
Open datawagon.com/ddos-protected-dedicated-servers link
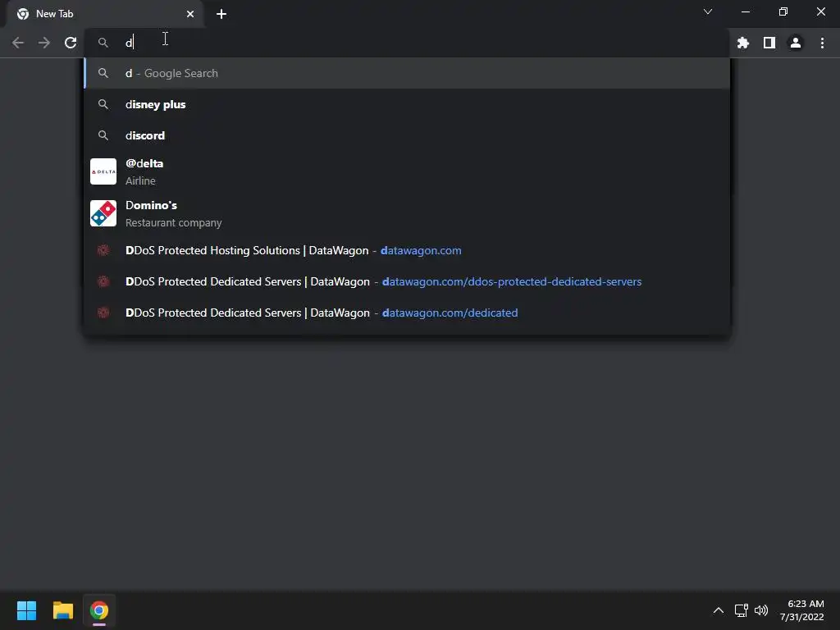click(512, 282)
